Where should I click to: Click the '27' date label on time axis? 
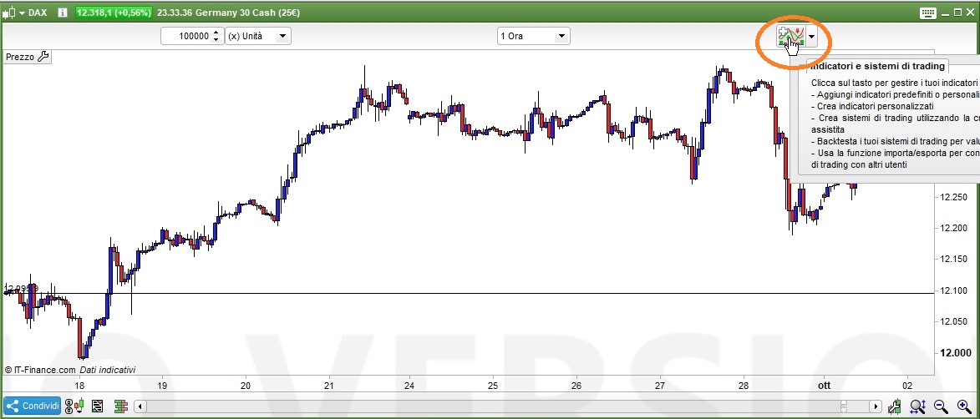click(x=659, y=386)
